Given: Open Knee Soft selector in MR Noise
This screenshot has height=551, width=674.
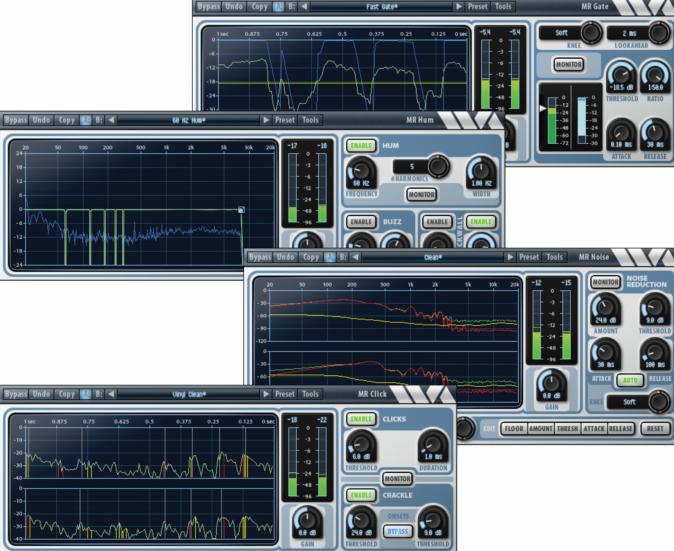Looking at the screenshot, I should [638, 402].
